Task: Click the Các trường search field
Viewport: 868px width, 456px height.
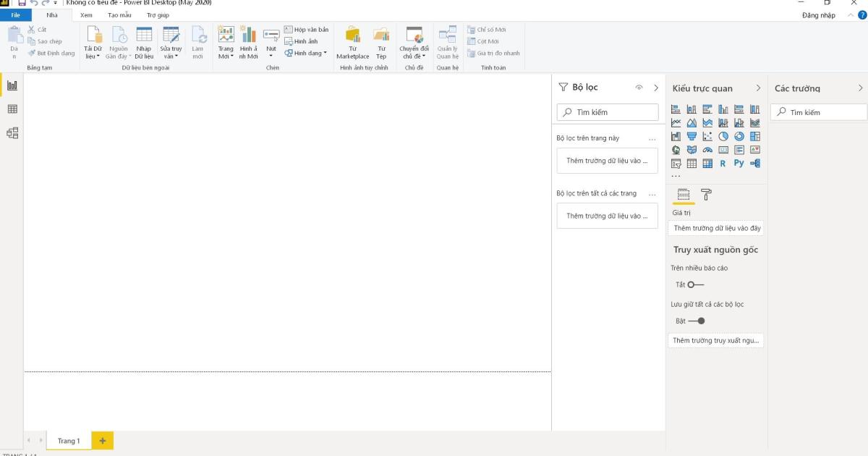Action: [x=819, y=112]
